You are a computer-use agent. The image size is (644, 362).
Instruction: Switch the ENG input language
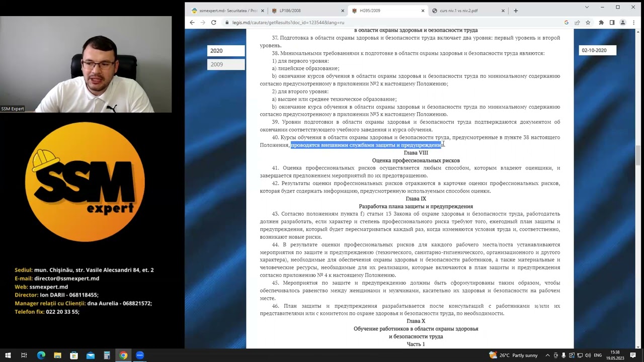coord(598,355)
